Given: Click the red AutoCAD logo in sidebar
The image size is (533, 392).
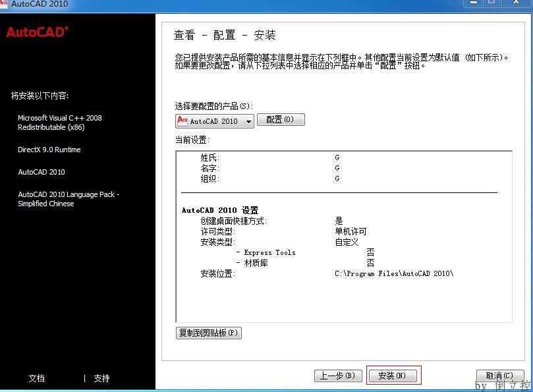Looking at the screenshot, I should coord(38,32).
